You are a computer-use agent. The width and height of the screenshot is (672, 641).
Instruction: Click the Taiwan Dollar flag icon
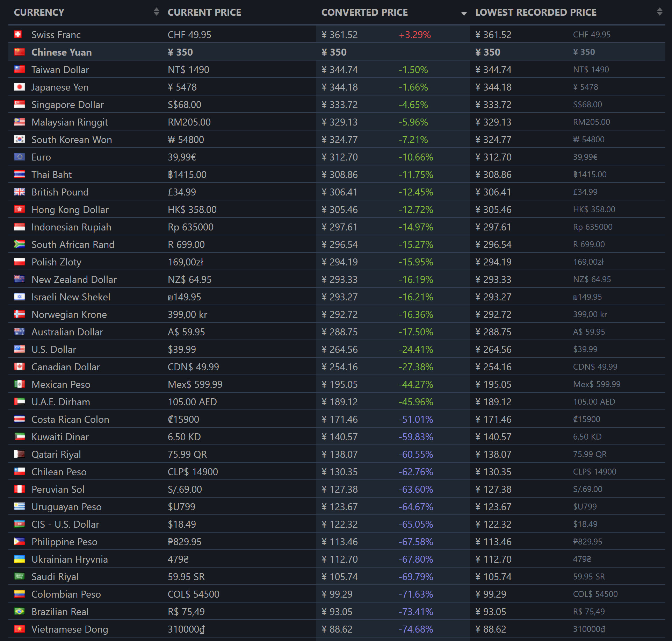[x=19, y=69]
